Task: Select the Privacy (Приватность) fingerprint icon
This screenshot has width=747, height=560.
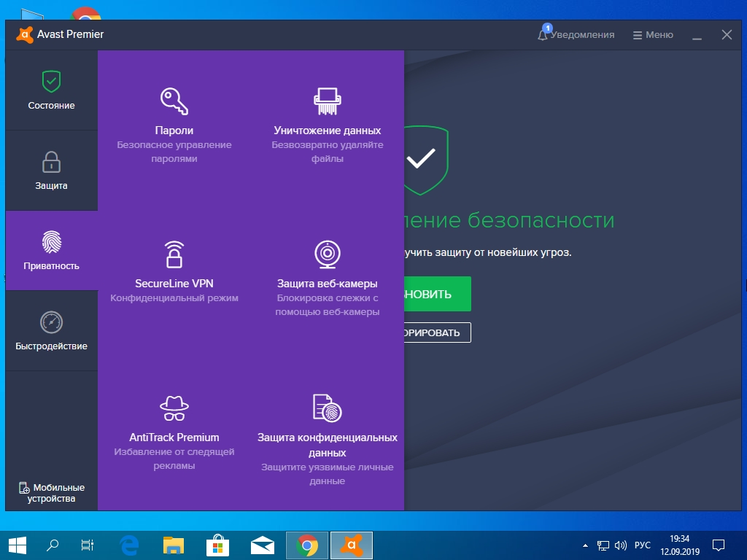Action: point(52,242)
